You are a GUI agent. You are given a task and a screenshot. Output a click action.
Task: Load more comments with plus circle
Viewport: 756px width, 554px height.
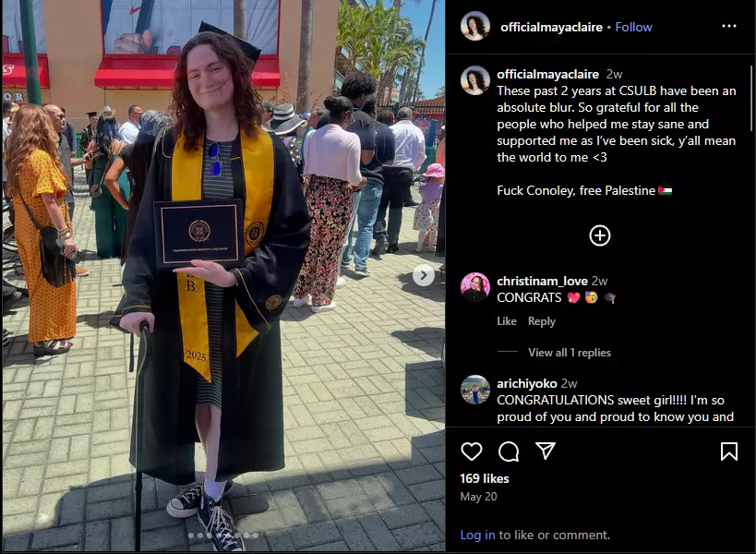600,235
